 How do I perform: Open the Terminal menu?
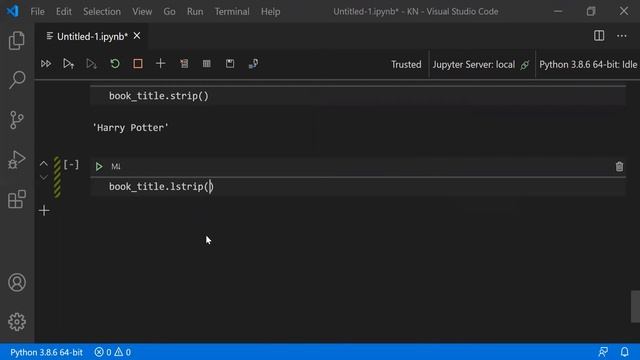coord(232,11)
